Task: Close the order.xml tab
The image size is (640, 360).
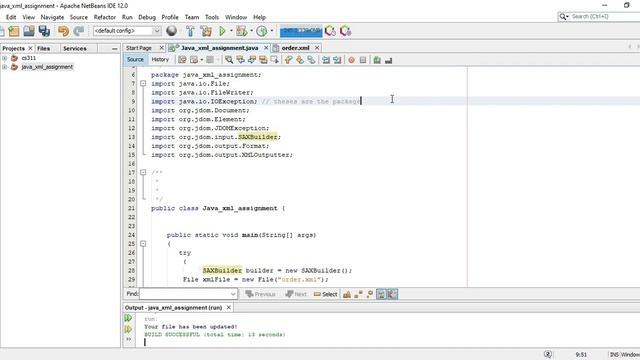Action: (x=317, y=48)
